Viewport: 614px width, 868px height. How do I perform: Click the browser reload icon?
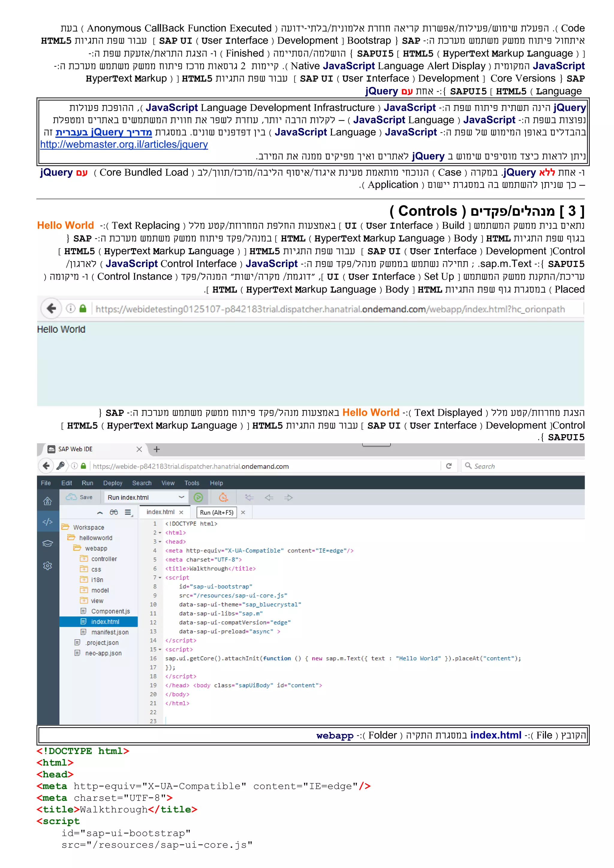(449, 466)
